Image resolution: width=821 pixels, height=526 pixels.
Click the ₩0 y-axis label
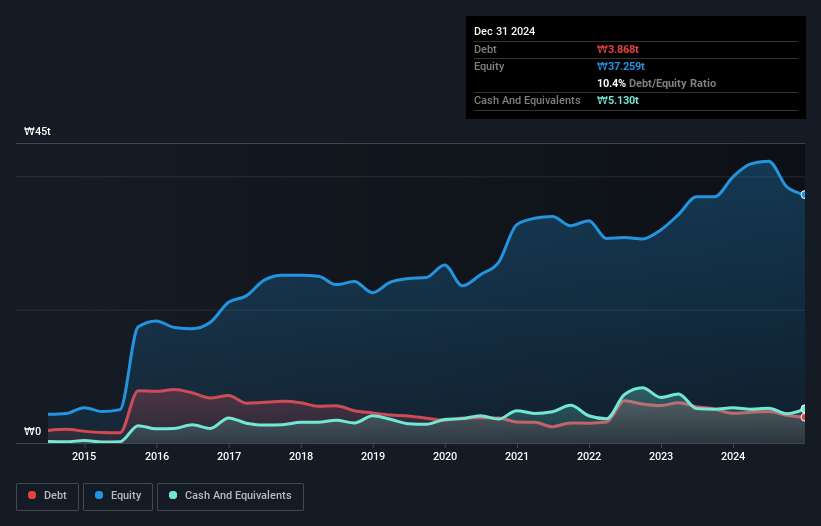[32, 431]
